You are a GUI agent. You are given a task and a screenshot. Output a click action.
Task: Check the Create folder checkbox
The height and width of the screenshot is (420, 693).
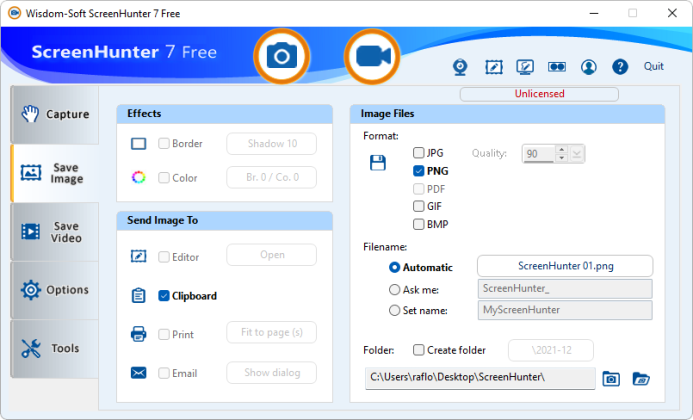[418, 350]
